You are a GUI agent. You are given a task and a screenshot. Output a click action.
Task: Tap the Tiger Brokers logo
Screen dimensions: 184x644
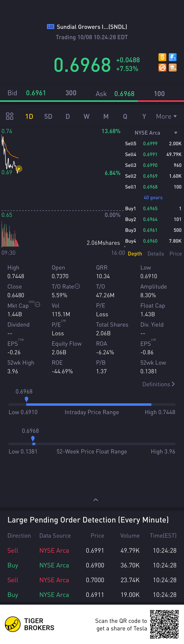click(30, 624)
